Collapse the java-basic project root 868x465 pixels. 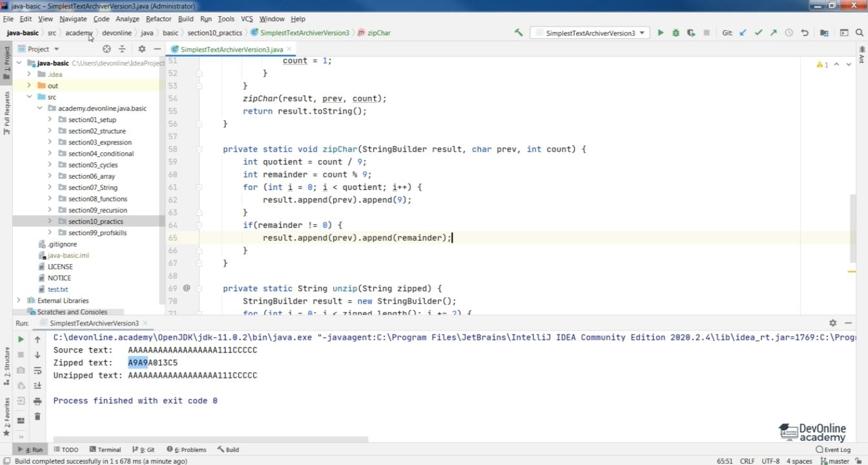(x=19, y=63)
